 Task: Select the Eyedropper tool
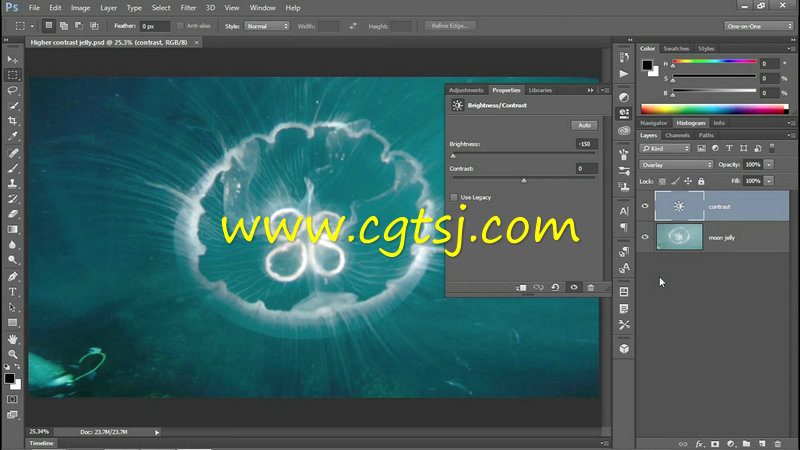[x=12, y=136]
